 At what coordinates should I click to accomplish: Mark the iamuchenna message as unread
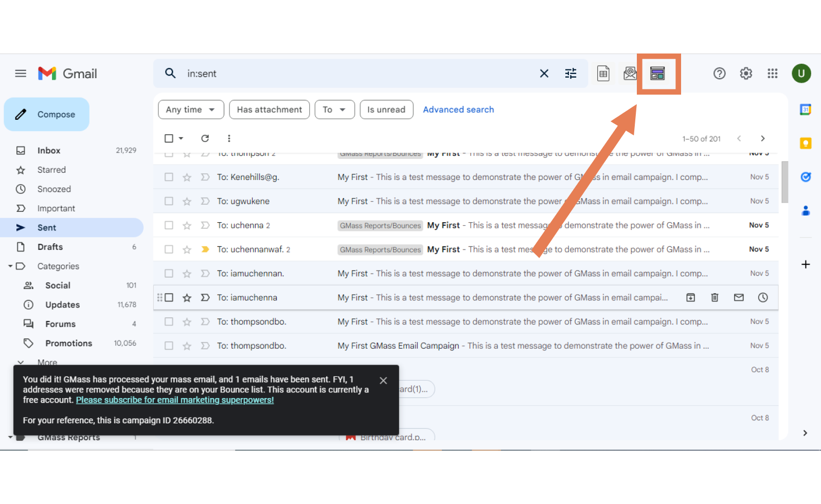click(x=739, y=298)
